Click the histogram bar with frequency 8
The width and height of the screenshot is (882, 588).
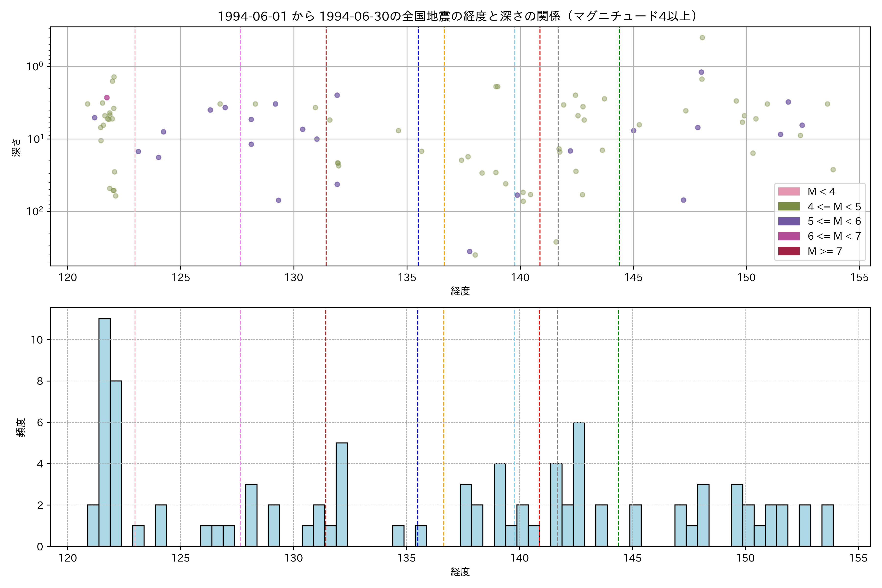(x=116, y=463)
